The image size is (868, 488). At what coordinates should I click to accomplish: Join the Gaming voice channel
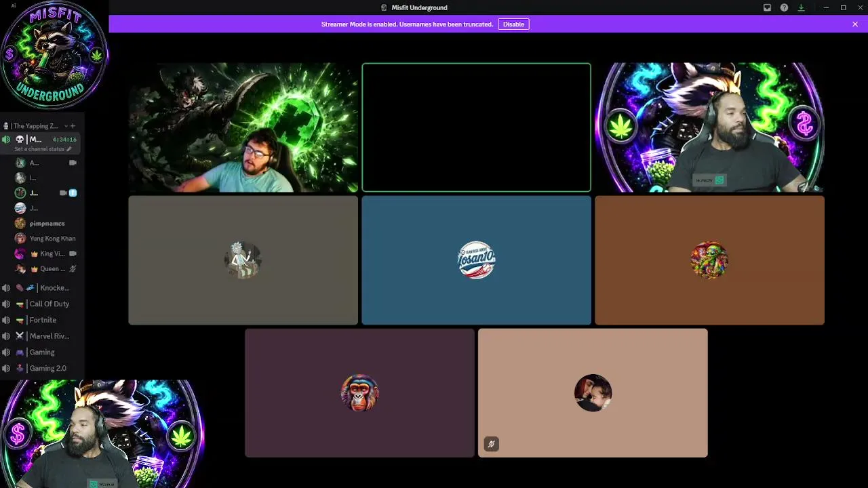41,352
